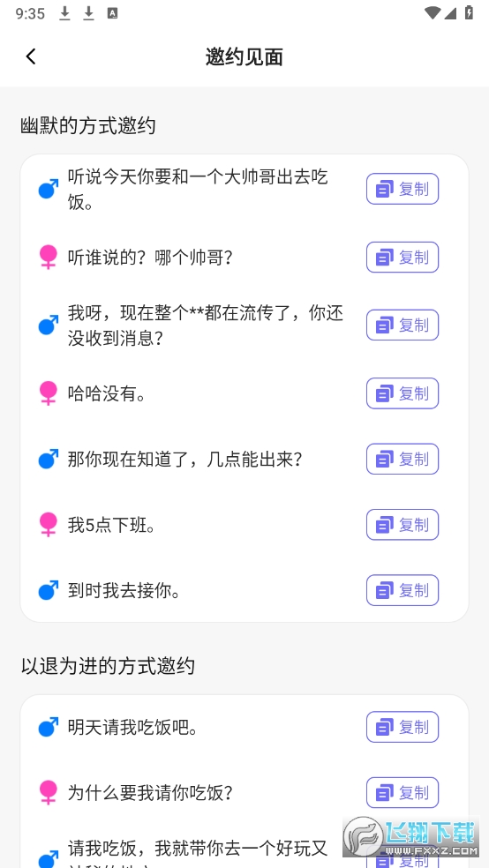Tap the female icon beside '为什么要我请你吃饭'
The image size is (489, 868).
click(49, 793)
